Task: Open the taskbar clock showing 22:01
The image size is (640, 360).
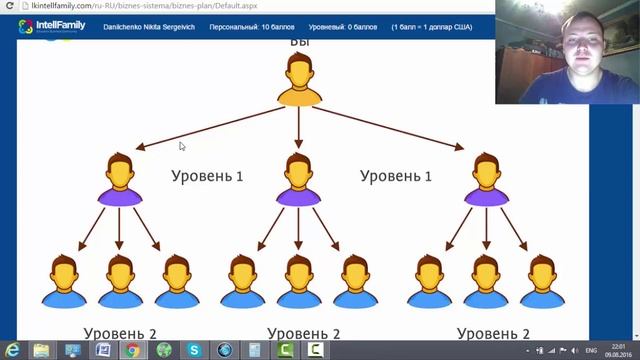Action: [x=619, y=351]
